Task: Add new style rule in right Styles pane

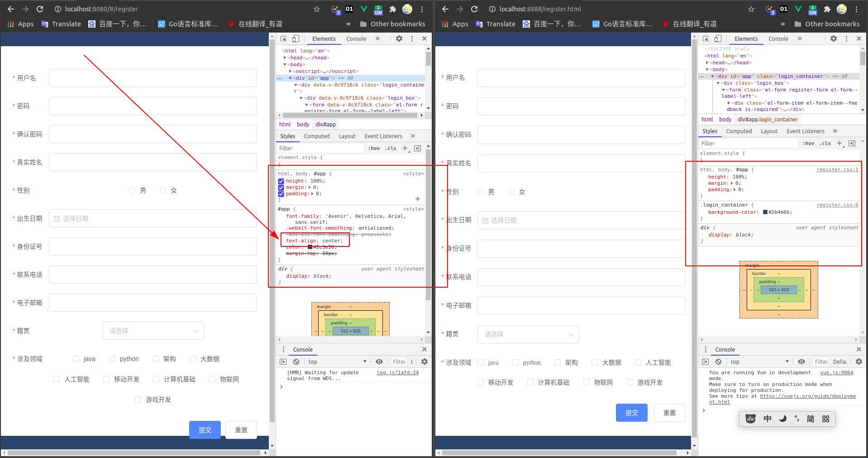Action: point(840,144)
